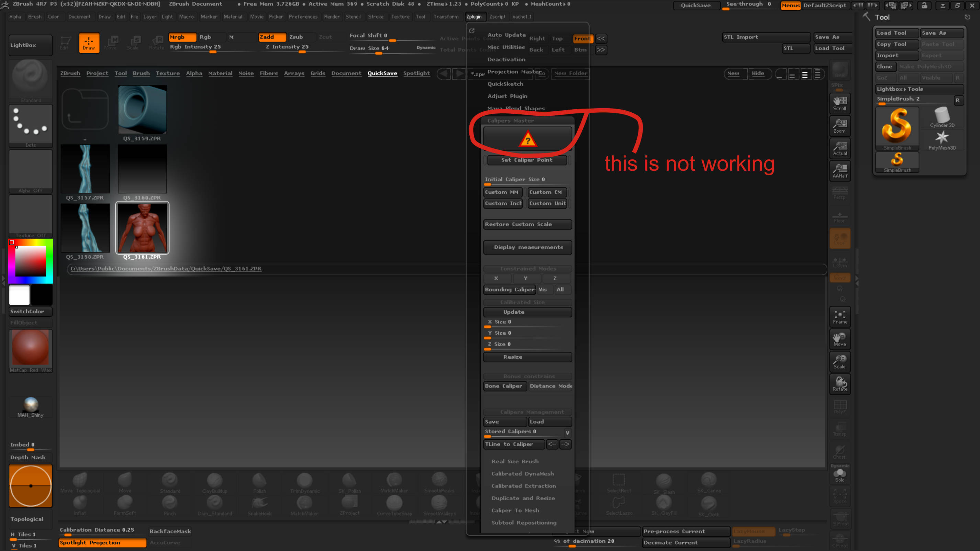Screen dimensions: 980x551
Task: Activate the Draw mode icon
Action: point(89,43)
